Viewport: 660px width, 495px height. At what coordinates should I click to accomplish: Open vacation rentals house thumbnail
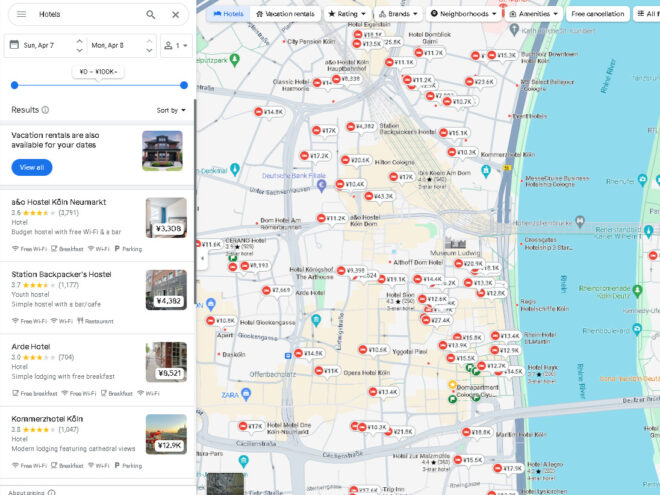(x=162, y=151)
